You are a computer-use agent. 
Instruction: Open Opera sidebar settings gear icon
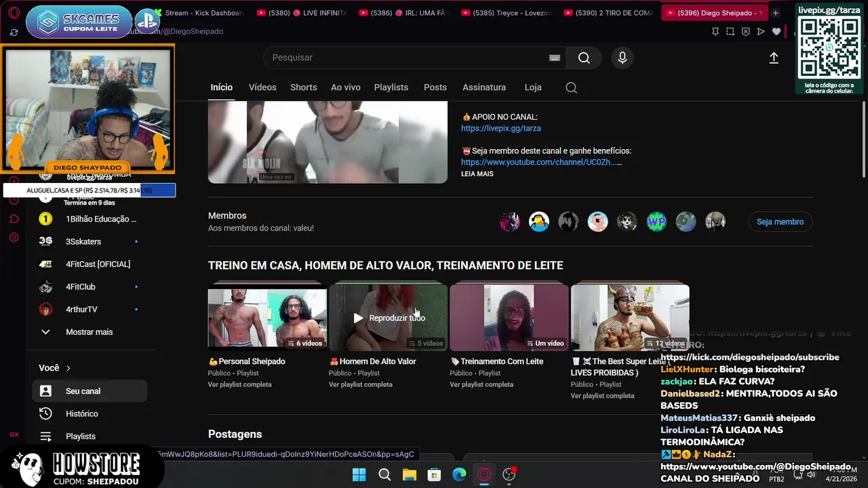[14, 237]
